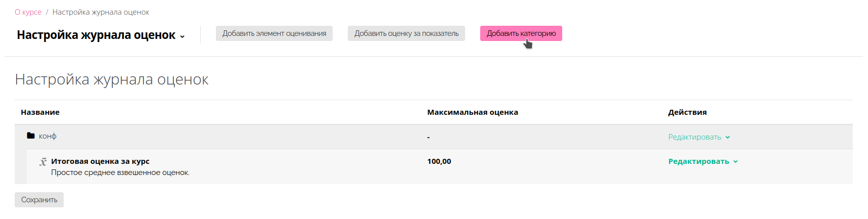This screenshot has width=868, height=219.
Task: Click the mean-grade icon next to Итоговая оценка
Action: tap(43, 162)
